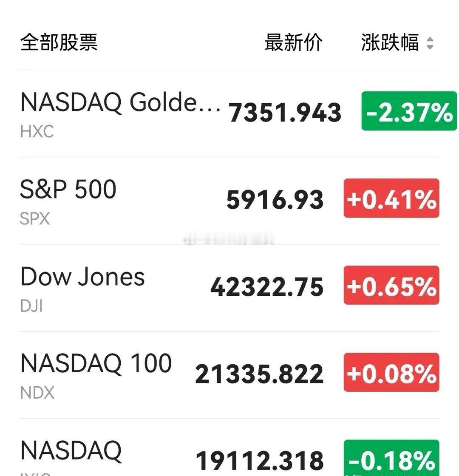This screenshot has width=459, height=476.
Task: Select the 19112.318 latest price value
Action: 260,461
